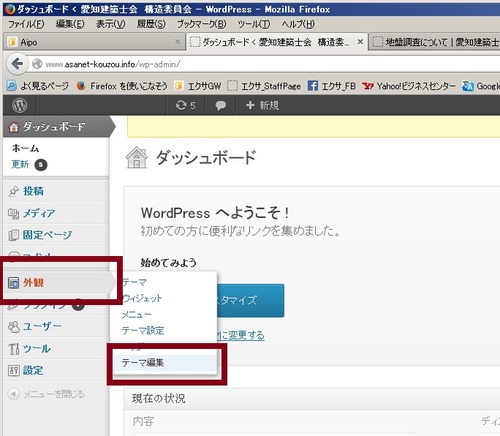Click the 投稿 pin icon in sidebar

coord(14,191)
